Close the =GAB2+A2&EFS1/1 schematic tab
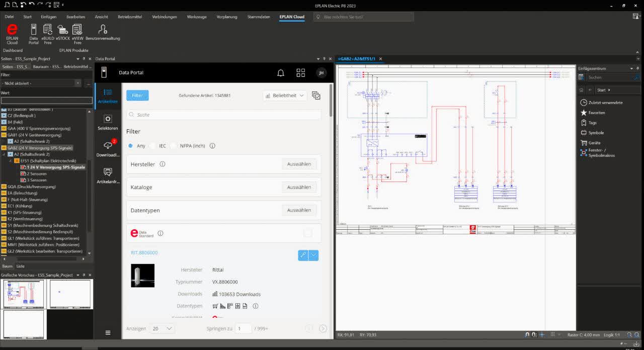 click(381, 59)
